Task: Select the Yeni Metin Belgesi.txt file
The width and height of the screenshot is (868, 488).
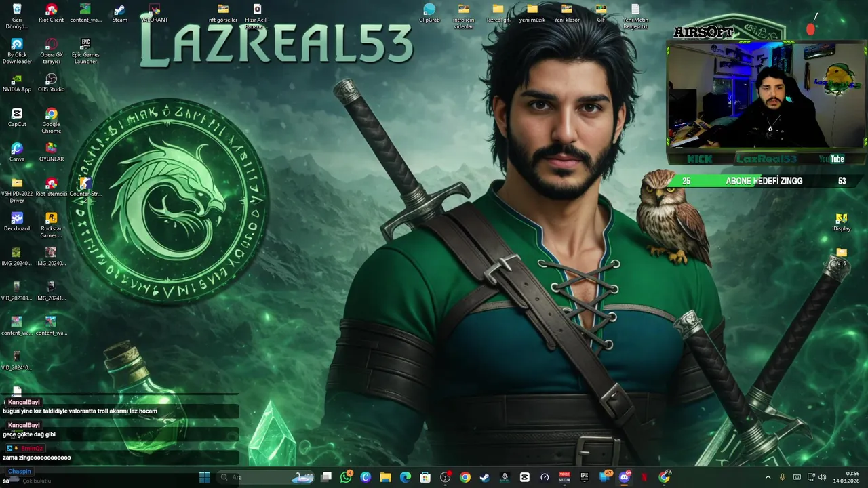Action: 635,16
